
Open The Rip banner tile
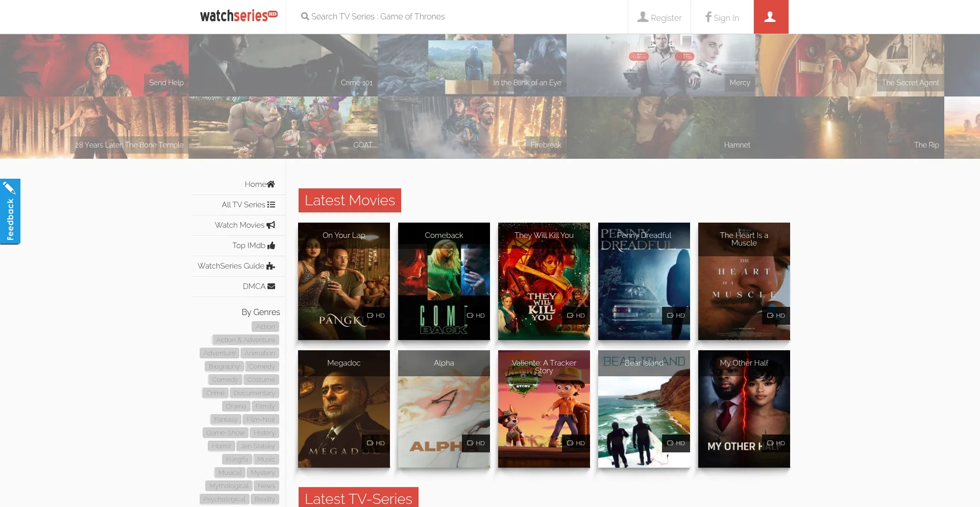coord(850,128)
